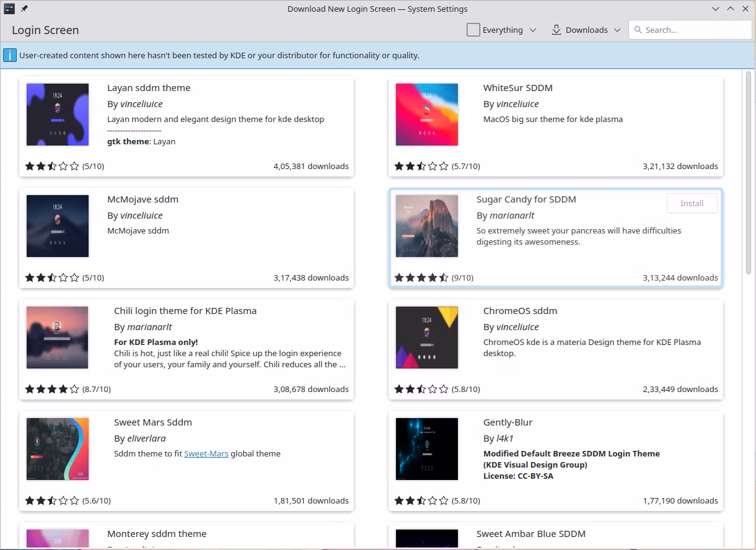Open the Chili login theme thumbnail
Screen dimensions: 756x550
pyautogui.click(x=58, y=338)
